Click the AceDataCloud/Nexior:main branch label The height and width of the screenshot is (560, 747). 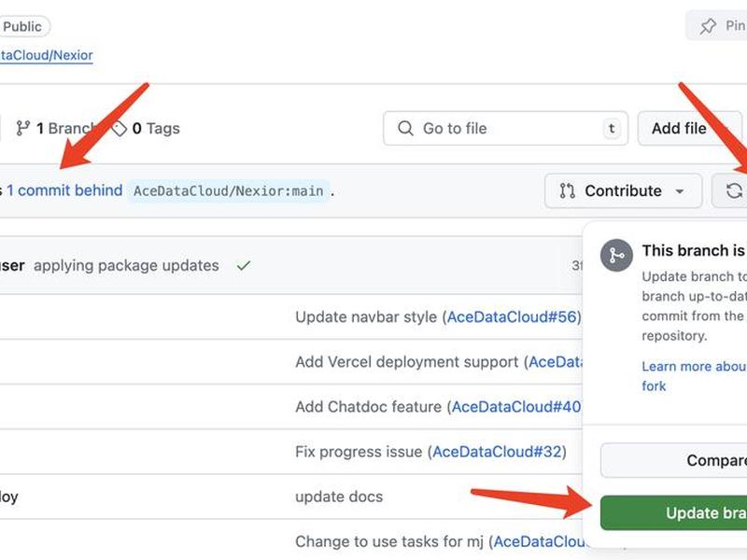click(x=229, y=191)
